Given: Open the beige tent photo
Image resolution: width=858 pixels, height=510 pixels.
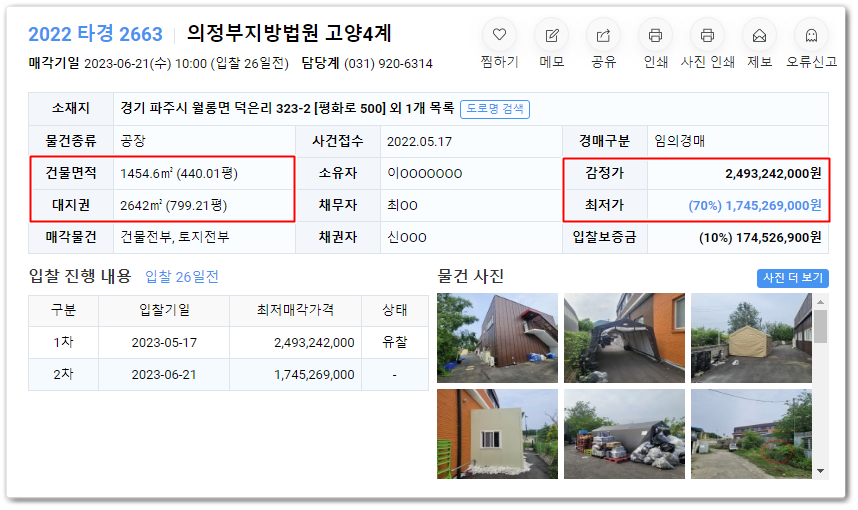Looking at the screenshot, I should click(751, 338).
